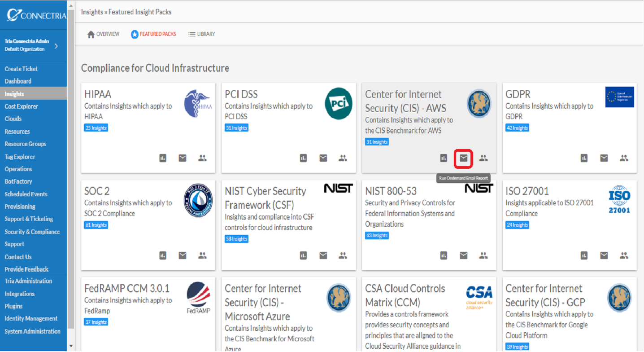Open the 25 Insights badge on HIPAA
The width and height of the screenshot is (644, 352).
[x=96, y=128]
